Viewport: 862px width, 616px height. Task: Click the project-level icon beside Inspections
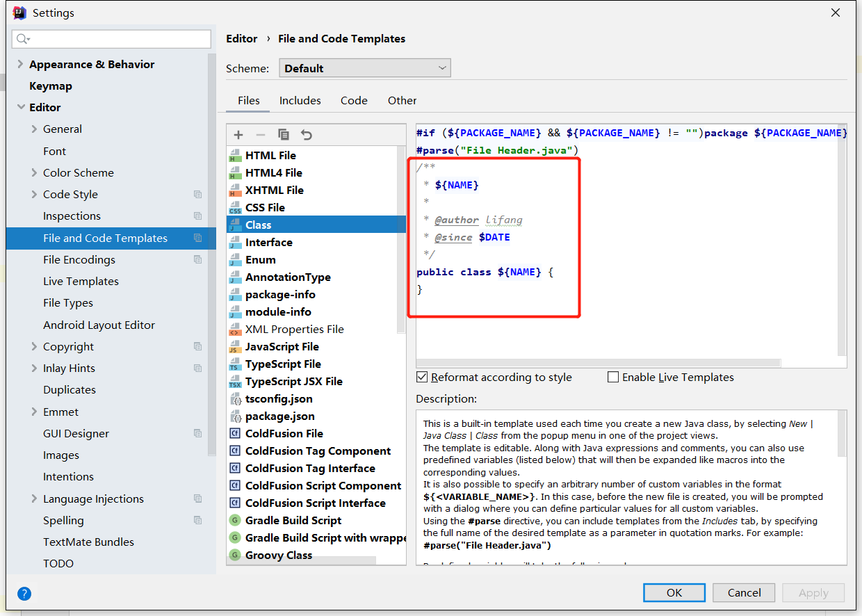coord(198,216)
